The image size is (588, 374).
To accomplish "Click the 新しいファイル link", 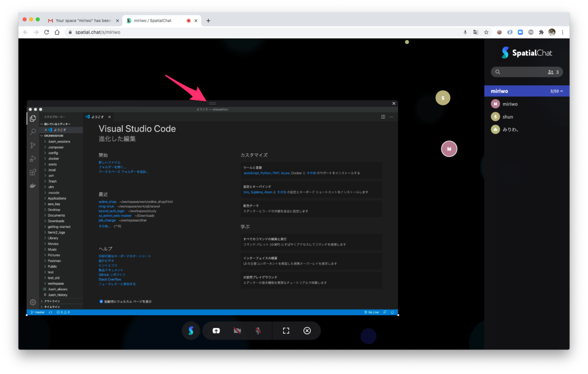I will pyautogui.click(x=109, y=162).
